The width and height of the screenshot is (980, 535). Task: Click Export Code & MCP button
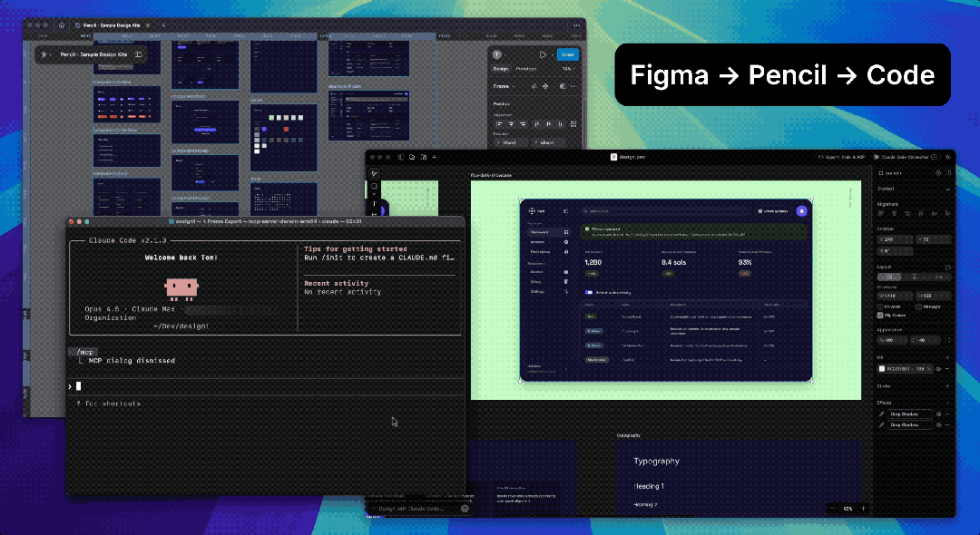tap(844, 157)
